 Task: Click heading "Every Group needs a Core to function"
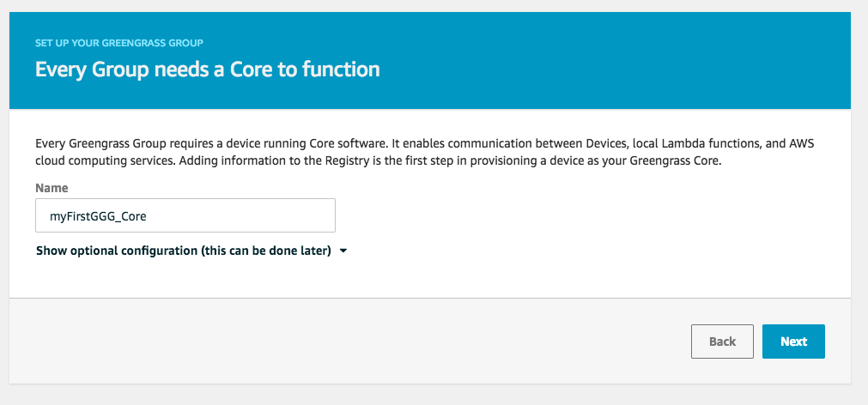[207, 69]
